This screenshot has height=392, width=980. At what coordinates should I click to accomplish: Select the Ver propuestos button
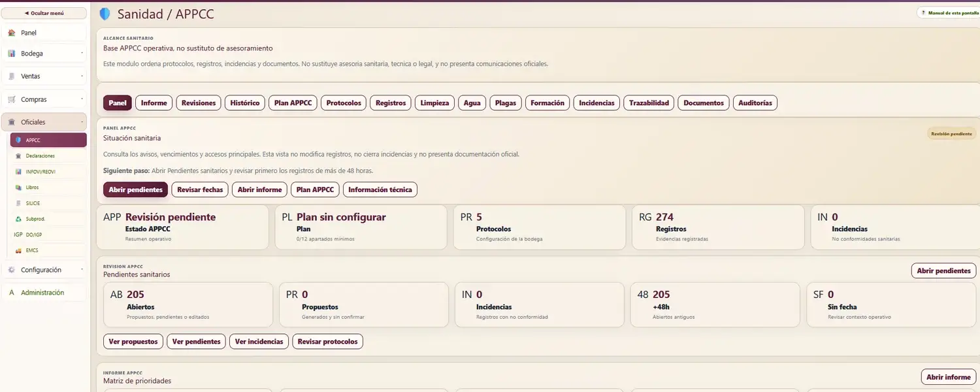(x=133, y=341)
